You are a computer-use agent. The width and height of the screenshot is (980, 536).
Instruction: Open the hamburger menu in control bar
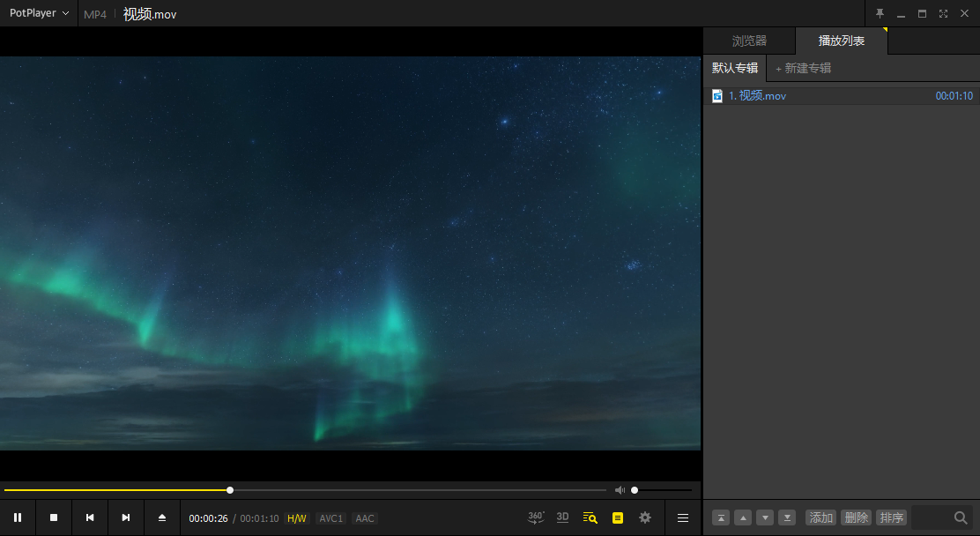click(x=683, y=517)
